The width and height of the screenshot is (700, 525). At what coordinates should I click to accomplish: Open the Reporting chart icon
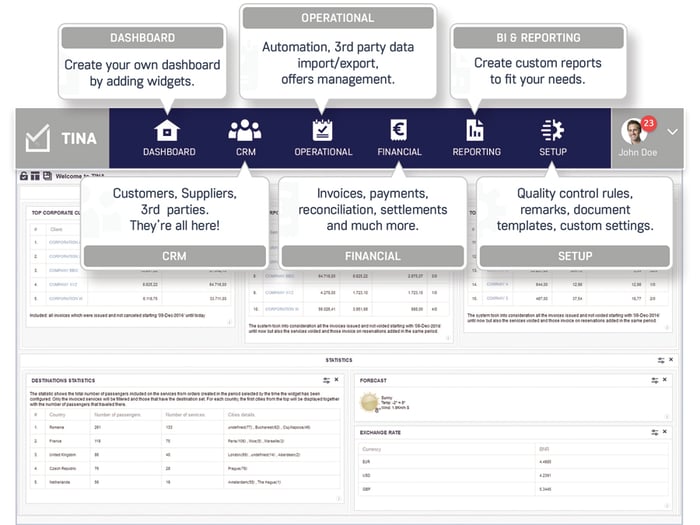coord(475,129)
